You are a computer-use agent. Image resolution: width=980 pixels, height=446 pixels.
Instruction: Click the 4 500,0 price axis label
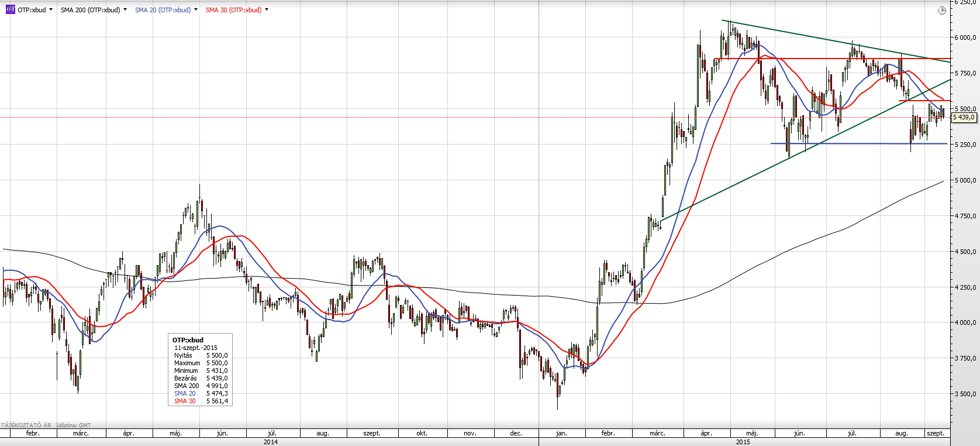(x=965, y=252)
